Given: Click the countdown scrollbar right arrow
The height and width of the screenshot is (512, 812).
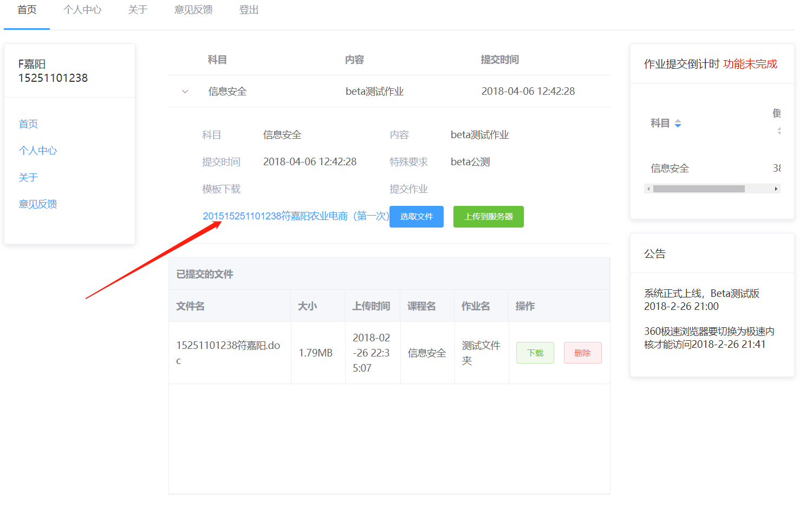Looking at the screenshot, I should (776, 189).
